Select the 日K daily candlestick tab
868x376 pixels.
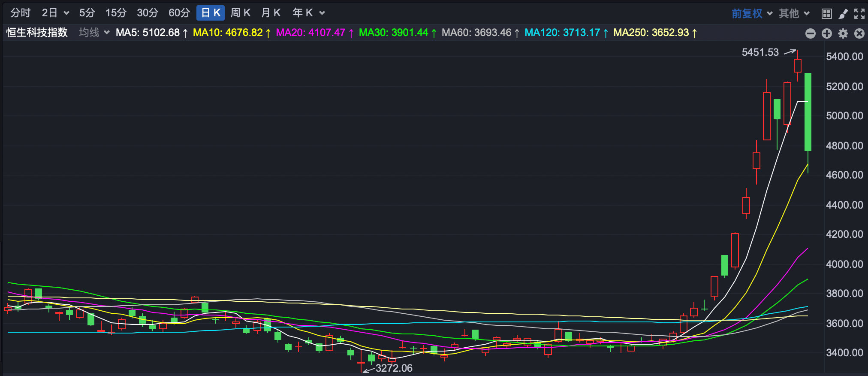(x=211, y=13)
